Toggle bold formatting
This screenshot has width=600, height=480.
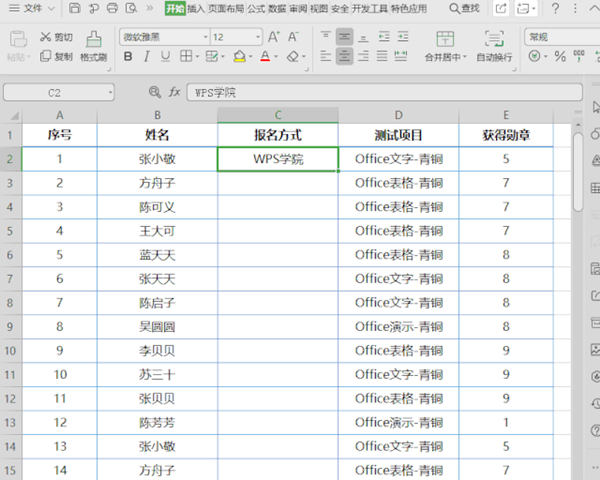pos(128,57)
